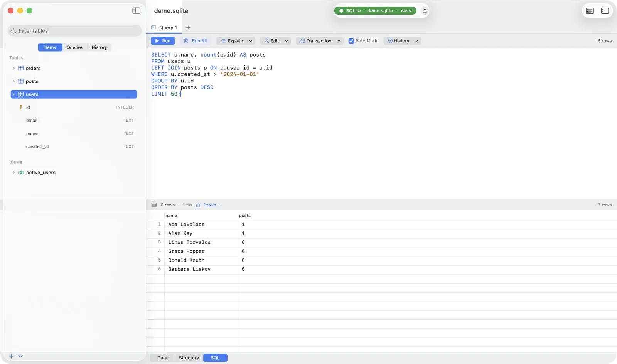
Task: Expand the active_users view
Action: [13, 173]
